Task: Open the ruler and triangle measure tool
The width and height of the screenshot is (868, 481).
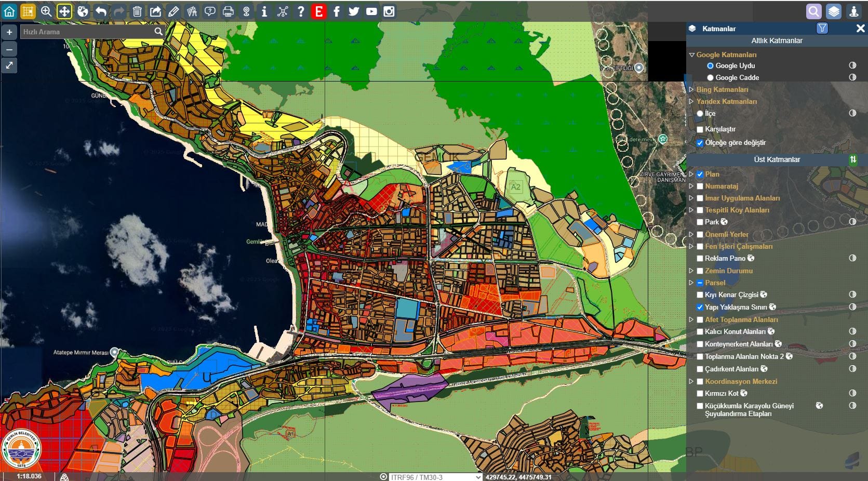Action: click(x=192, y=11)
